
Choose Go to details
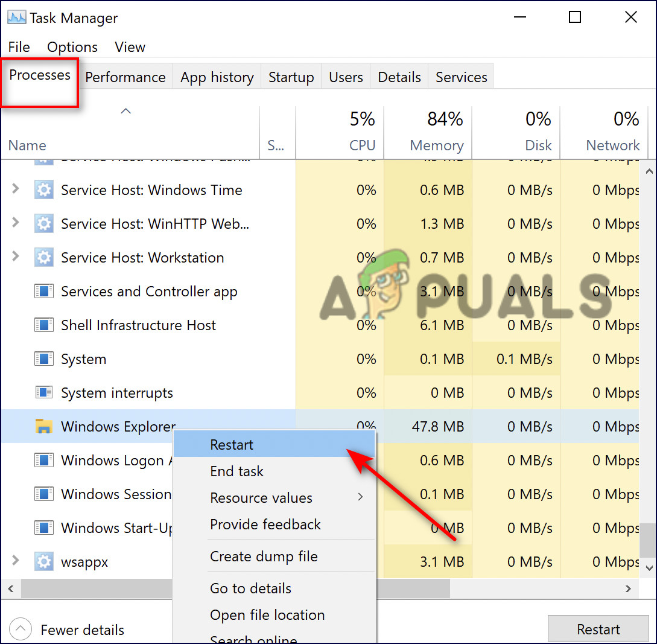coord(274,588)
